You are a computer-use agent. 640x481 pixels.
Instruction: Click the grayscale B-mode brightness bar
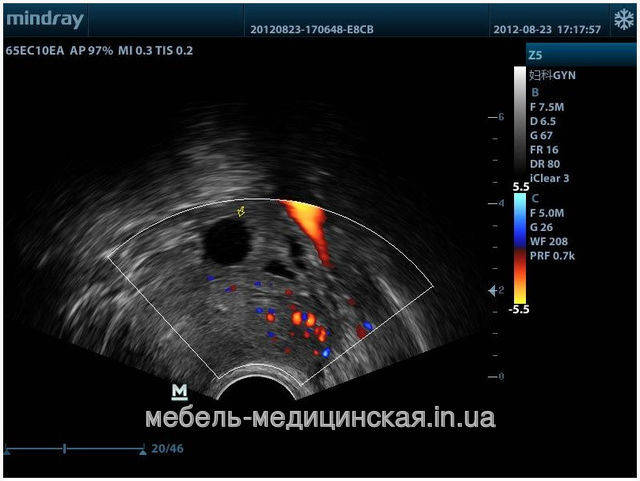click(x=519, y=121)
